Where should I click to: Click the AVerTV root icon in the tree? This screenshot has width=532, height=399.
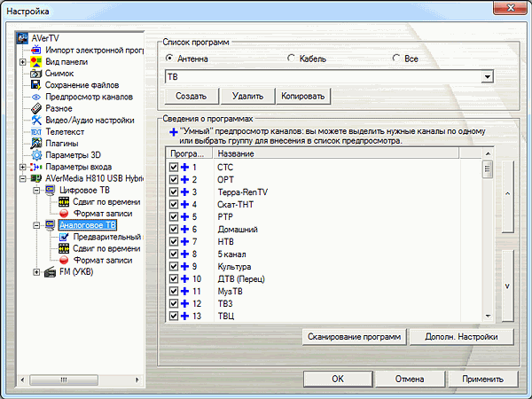point(23,38)
